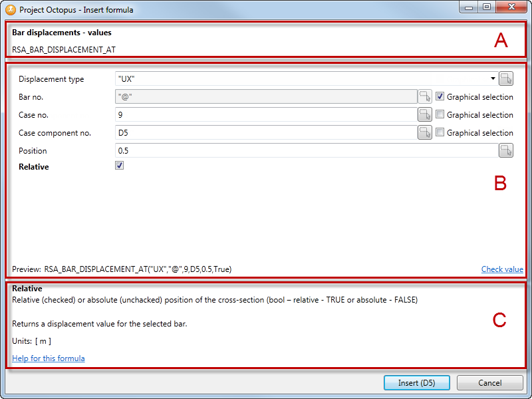Toggle the Relative checkbox
This screenshot has width=532, height=399.
click(120, 166)
